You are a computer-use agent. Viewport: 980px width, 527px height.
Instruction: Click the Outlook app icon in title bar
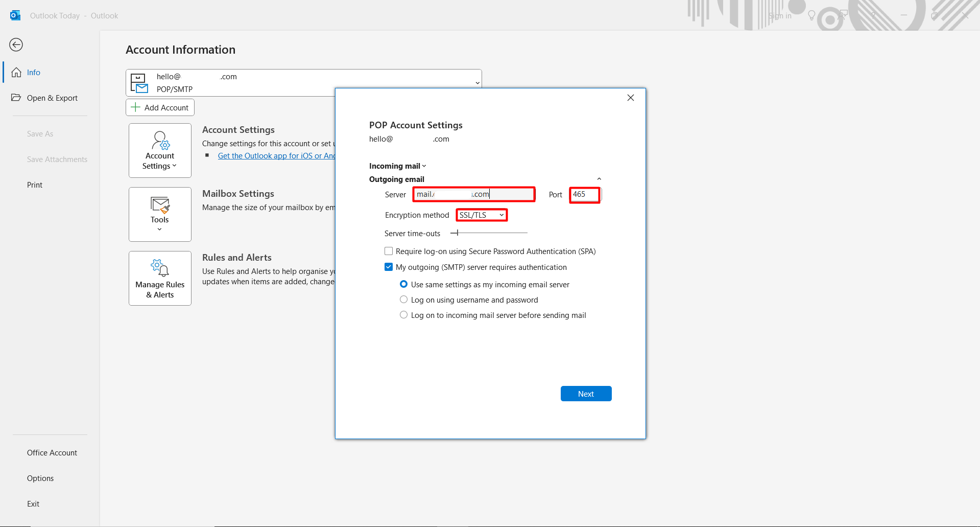point(15,15)
